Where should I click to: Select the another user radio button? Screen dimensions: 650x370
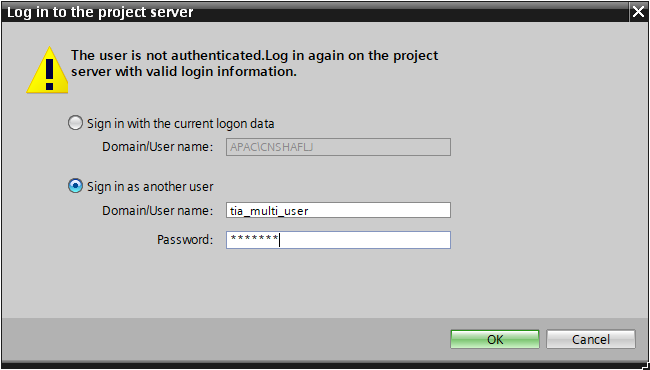tap(75, 186)
